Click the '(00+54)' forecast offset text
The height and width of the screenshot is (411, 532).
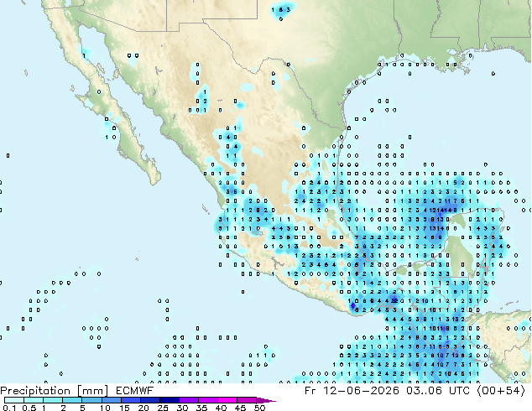[501, 391]
